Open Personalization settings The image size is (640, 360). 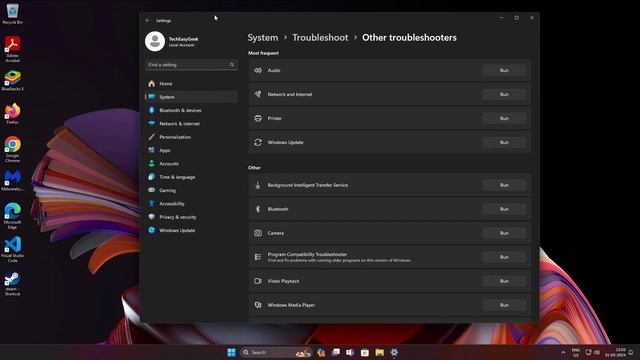click(x=191, y=137)
